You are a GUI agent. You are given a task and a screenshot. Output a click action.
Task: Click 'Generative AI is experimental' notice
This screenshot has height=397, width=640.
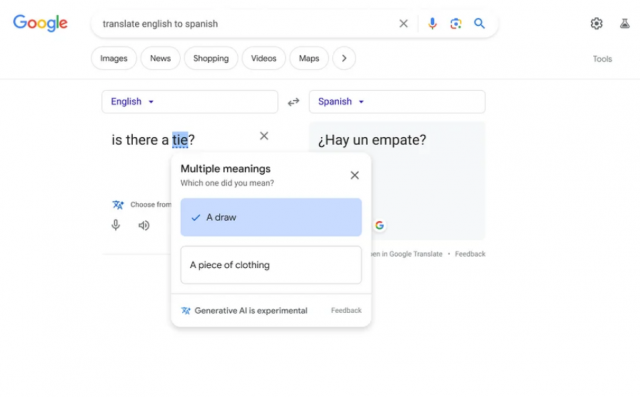251,311
